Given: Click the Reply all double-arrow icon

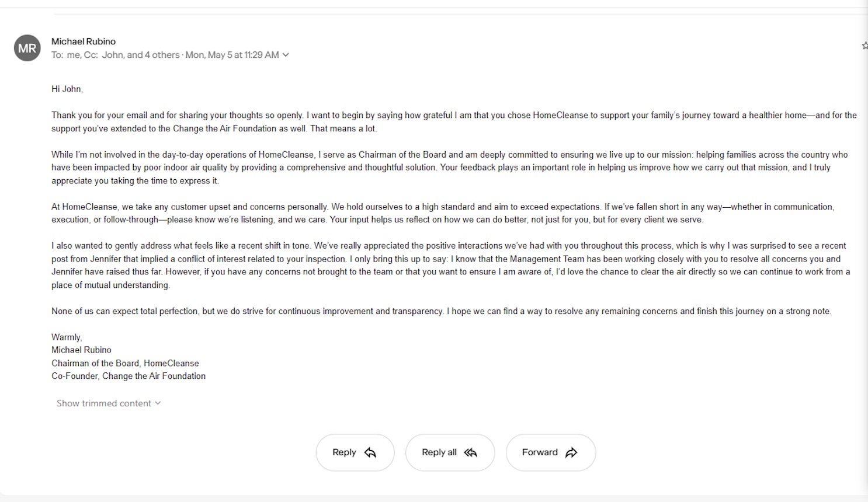Looking at the screenshot, I should tap(471, 452).
